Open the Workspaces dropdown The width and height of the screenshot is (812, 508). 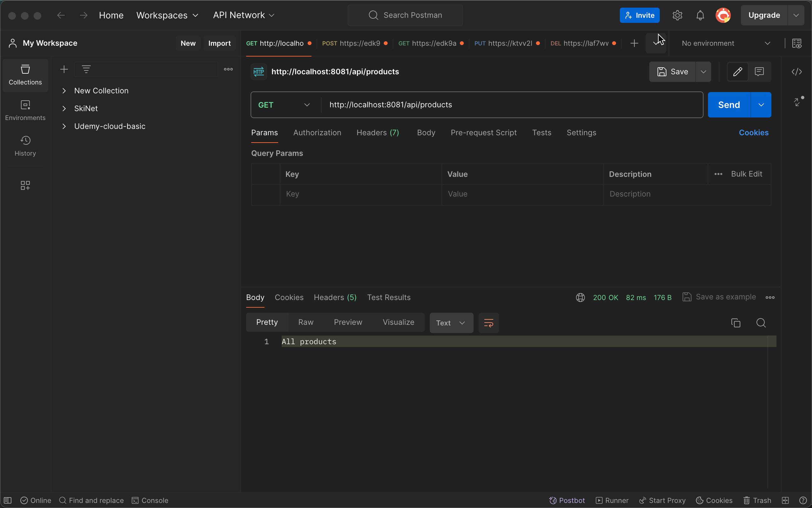tap(167, 15)
